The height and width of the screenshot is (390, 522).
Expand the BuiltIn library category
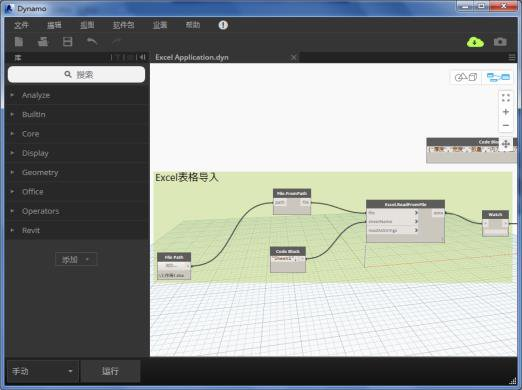point(77,114)
